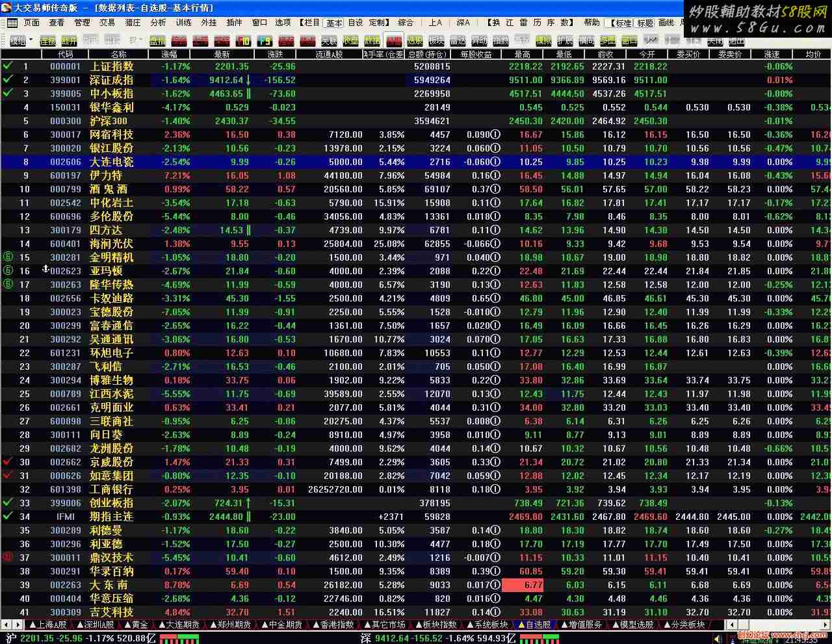The image size is (832, 644).
Task: Click the 盘指 toolbar button
Action: click(x=157, y=41)
